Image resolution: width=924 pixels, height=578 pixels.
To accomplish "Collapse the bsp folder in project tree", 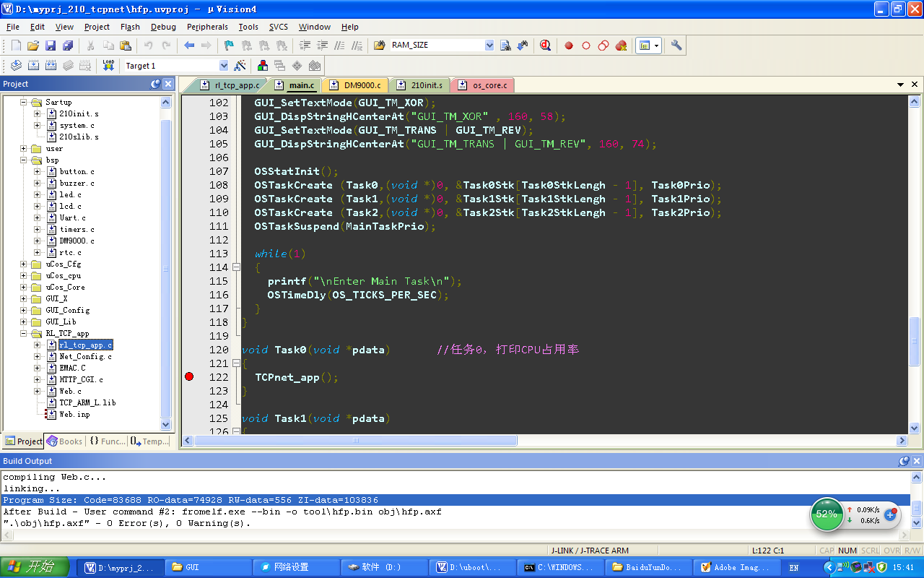I will [24, 160].
